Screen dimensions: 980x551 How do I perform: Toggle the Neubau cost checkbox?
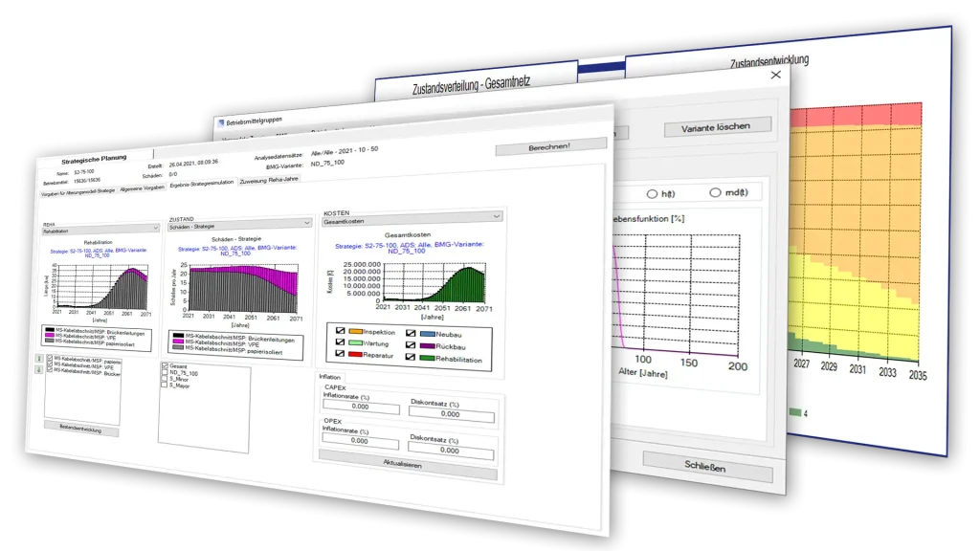click(x=411, y=332)
